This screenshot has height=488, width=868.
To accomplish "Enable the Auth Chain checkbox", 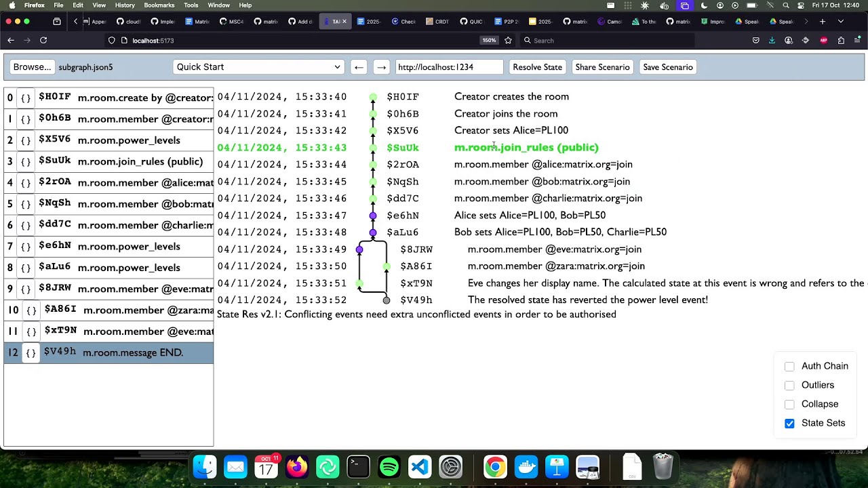I will (x=789, y=367).
